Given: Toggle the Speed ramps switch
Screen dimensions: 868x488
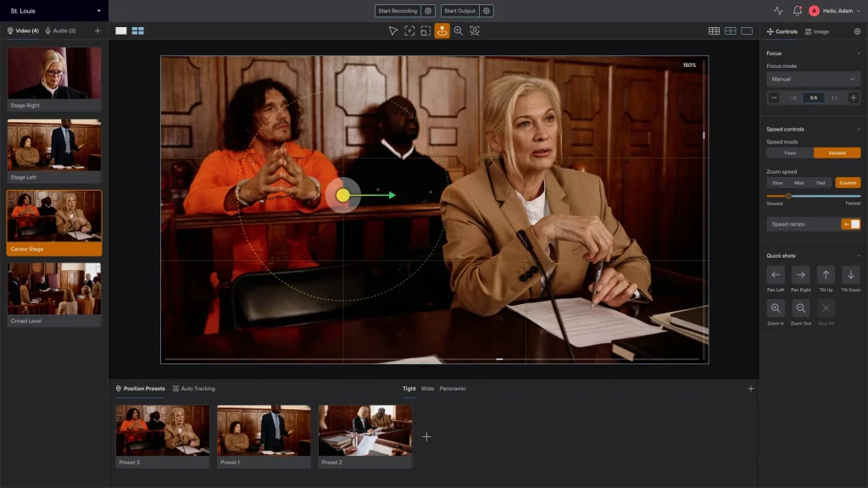Looking at the screenshot, I should point(851,224).
